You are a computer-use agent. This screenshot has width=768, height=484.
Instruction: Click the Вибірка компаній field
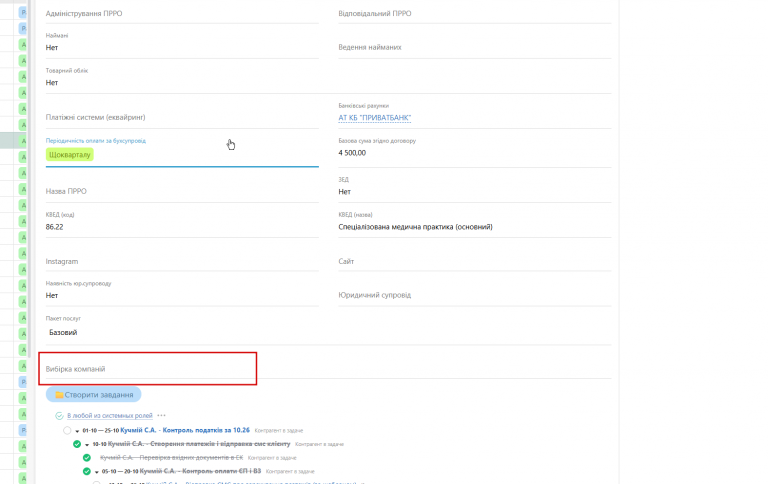point(329,369)
